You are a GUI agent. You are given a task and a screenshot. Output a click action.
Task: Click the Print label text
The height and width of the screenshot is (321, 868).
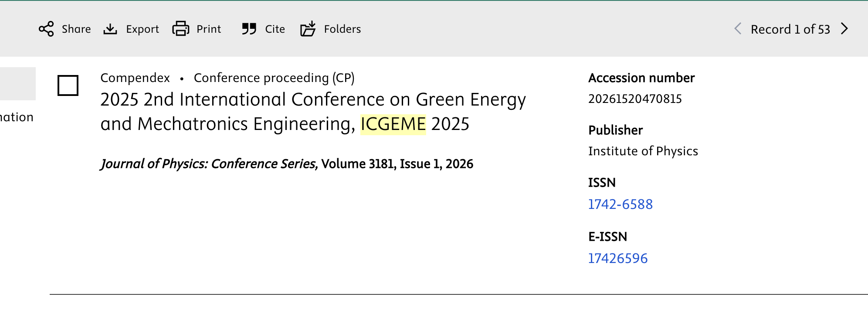209,29
